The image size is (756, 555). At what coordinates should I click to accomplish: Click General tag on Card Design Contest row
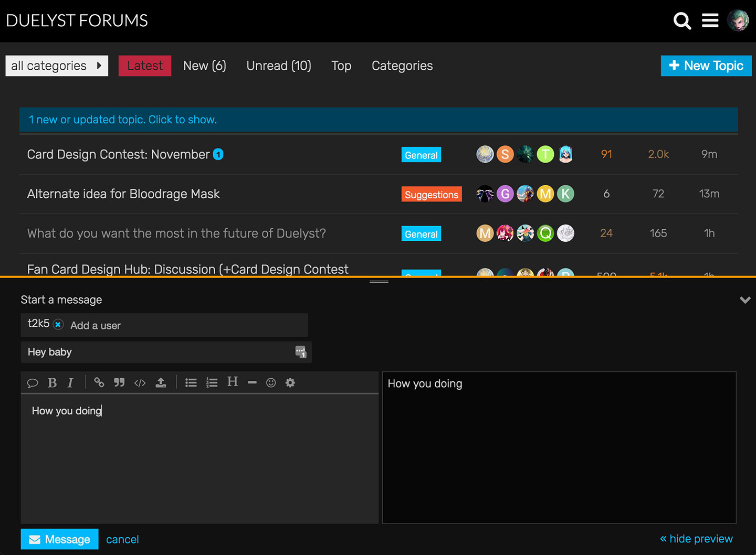(x=421, y=155)
